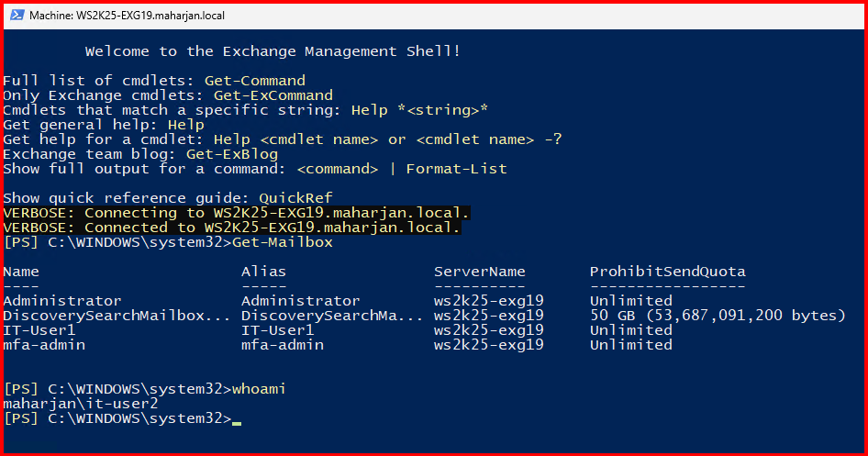This screenshot has height=456, width=868.
Task: Click the yellow Get-Command cmdlet text
Action: (x=254, y=81)
